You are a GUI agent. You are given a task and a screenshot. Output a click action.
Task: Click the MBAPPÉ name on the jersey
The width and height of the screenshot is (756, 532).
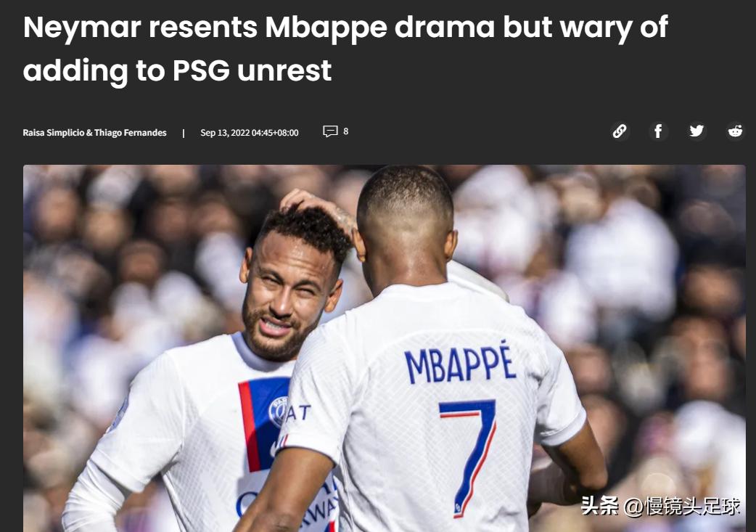460,362
